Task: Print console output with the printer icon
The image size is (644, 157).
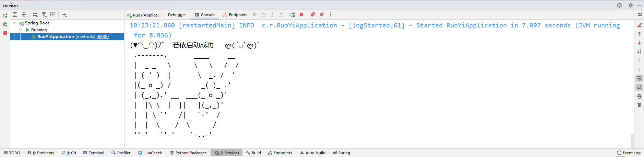Action: (639, 96)
